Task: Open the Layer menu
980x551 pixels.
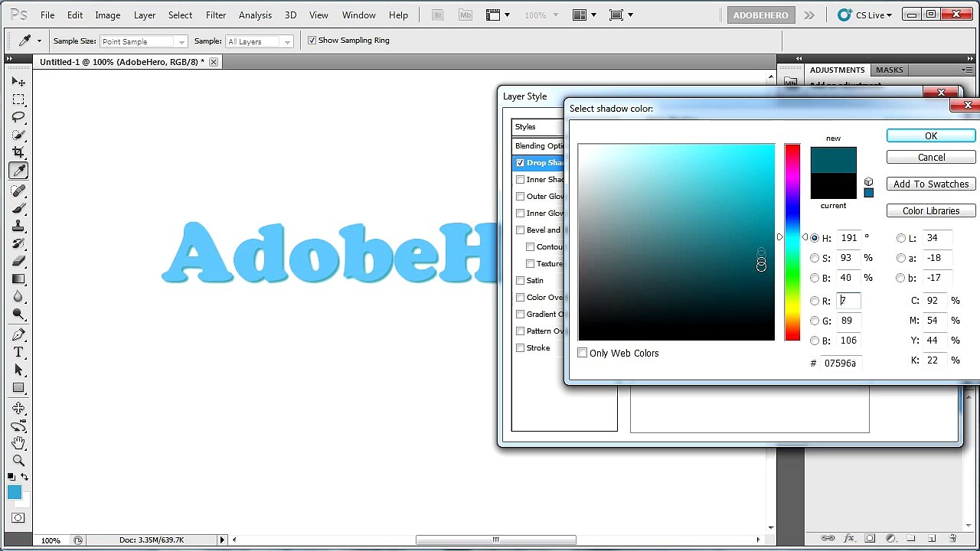Action: 145,15
